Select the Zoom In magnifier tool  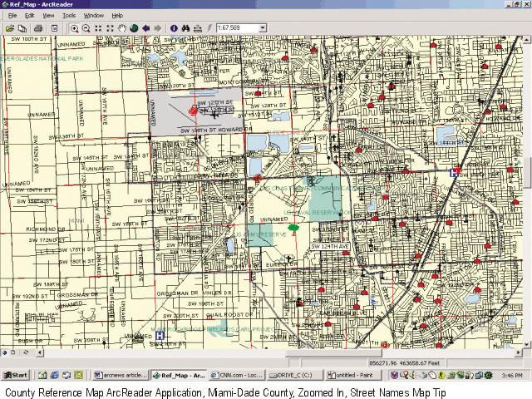[x=75, y=27]
